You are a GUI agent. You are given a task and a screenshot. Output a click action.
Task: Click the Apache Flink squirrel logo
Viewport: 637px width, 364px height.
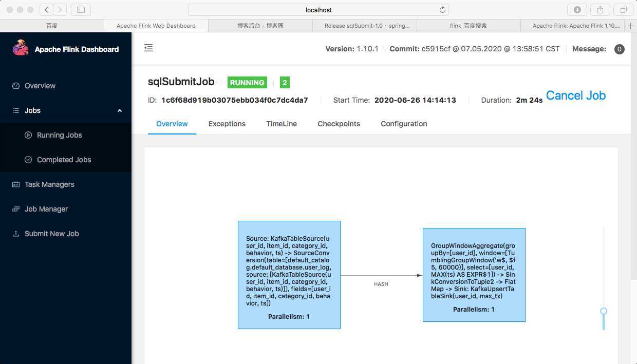(21, 48)
